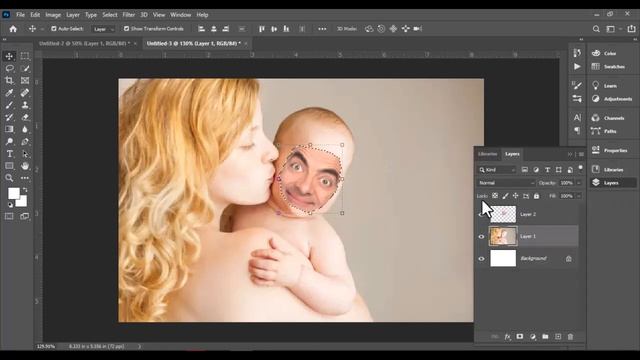Screen dimensions: 640x360
Task: Toggle the Auto-Select checkbox
Action: 53,29
